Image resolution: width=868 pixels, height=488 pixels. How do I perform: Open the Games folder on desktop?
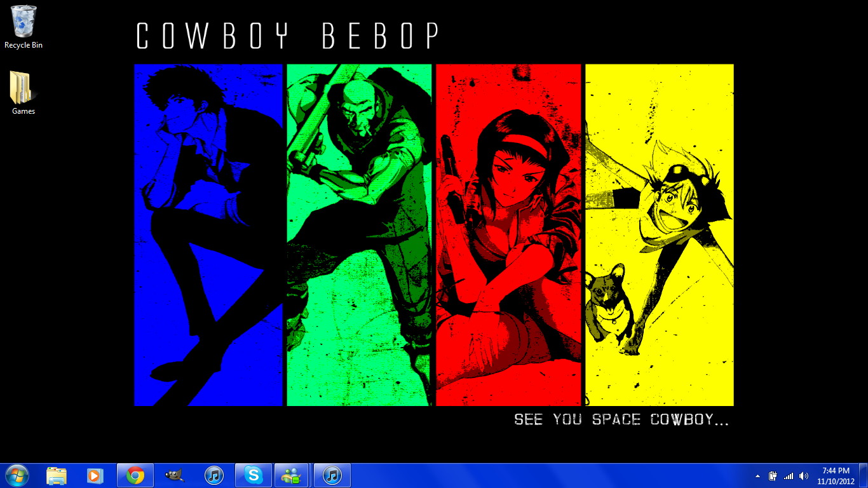[x=24, y=93]
